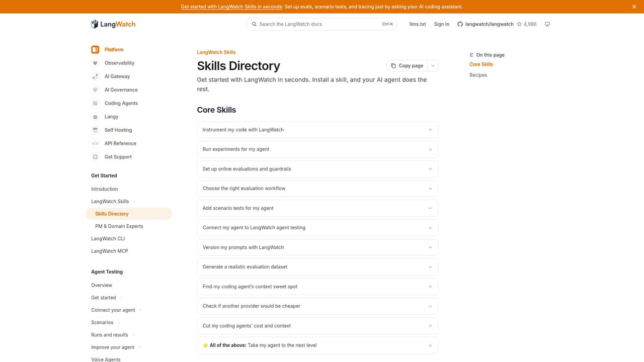Jump to Recipes in On this page

coord(478,75)
